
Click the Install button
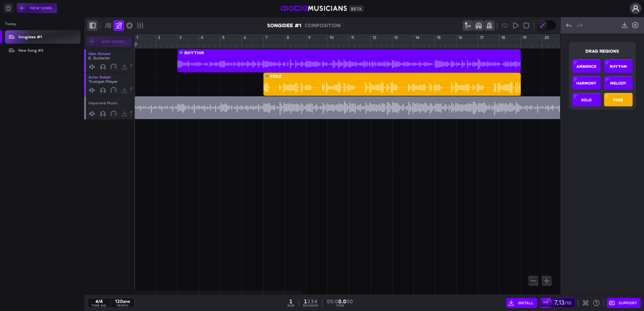521,303
